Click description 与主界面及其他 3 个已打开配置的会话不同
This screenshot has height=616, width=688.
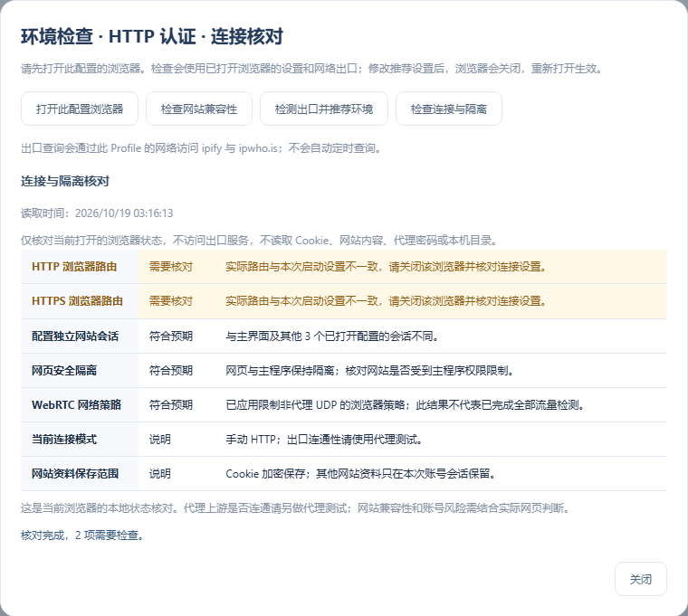tap(331, 336)
